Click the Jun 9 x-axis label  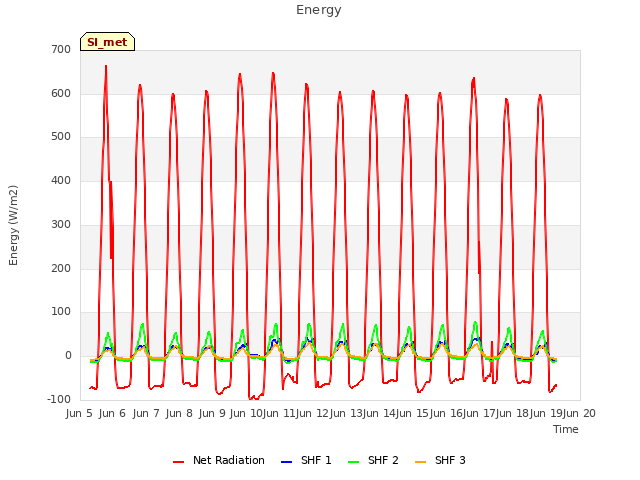(212, 413)
